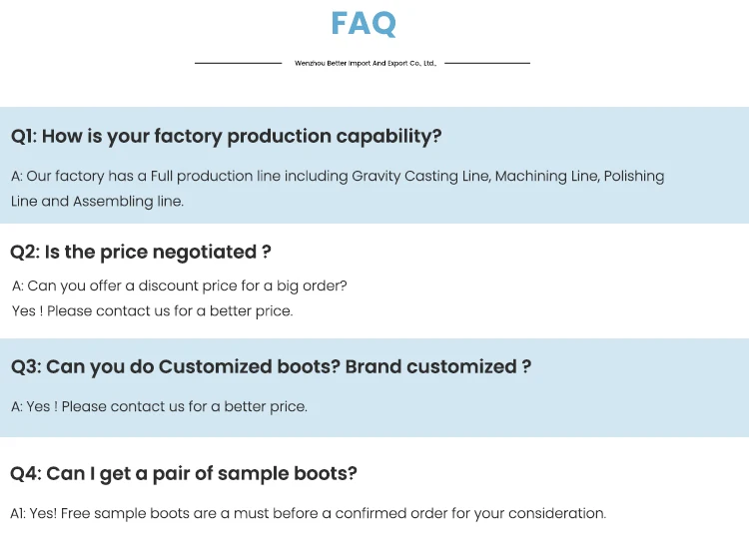Screen dimensions: 749x560
Task: Click 'Brand customized ?' in the Q3 heading
Action: pos(437,366)
